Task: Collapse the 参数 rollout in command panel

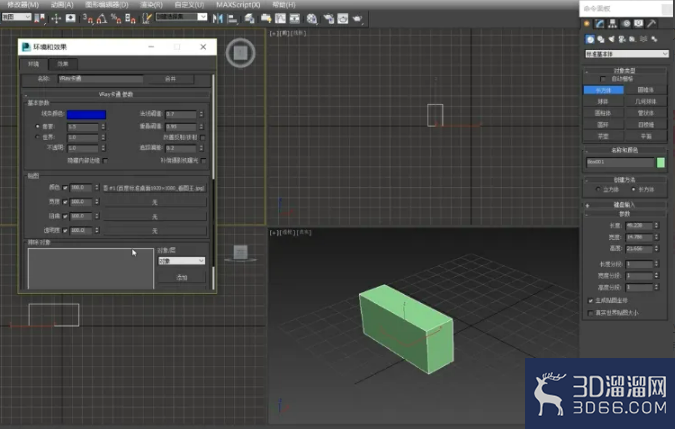Action: coord(625,214)
